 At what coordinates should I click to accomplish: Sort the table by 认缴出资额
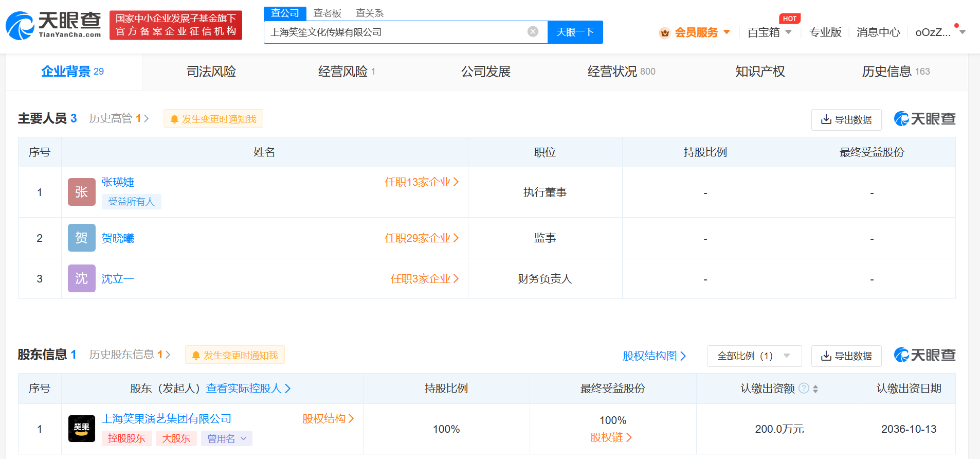pyautogui.click(x=815, y=389)
